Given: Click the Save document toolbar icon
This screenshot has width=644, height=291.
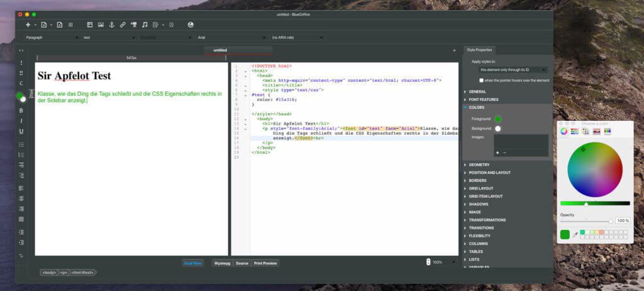Looking at the screenshot, I should (60, 25).
